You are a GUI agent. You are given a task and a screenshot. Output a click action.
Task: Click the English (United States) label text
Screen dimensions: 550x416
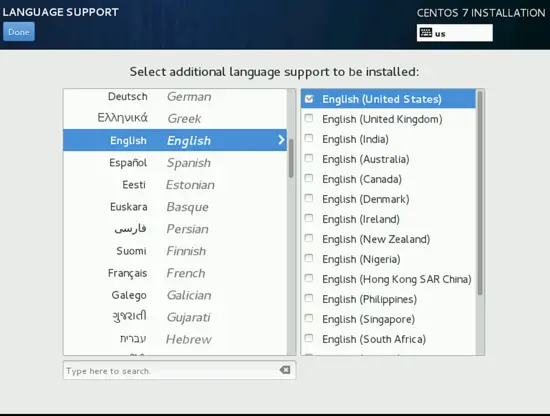tap(382, 99)
